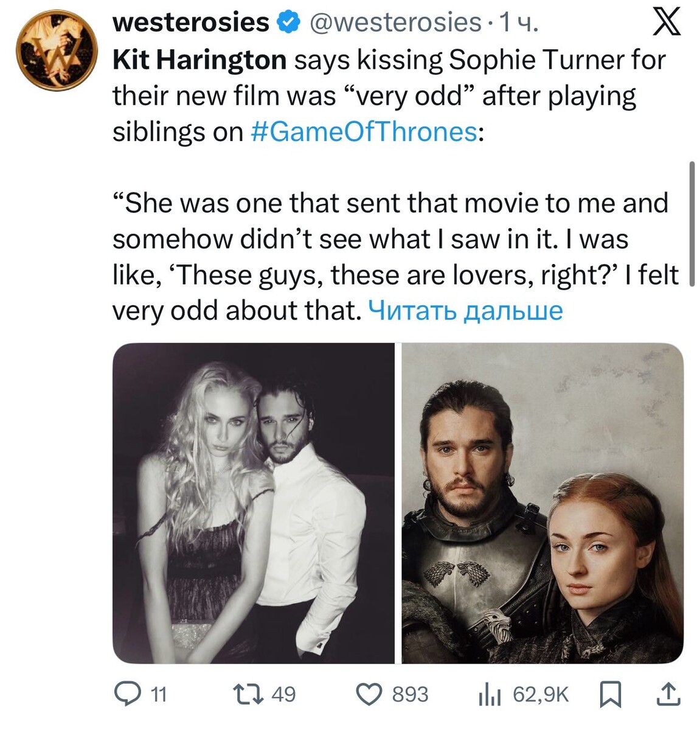Open the tweet's "1 ч." timestamp
Viewport: 700px width, 730px height.
(519, 23)
